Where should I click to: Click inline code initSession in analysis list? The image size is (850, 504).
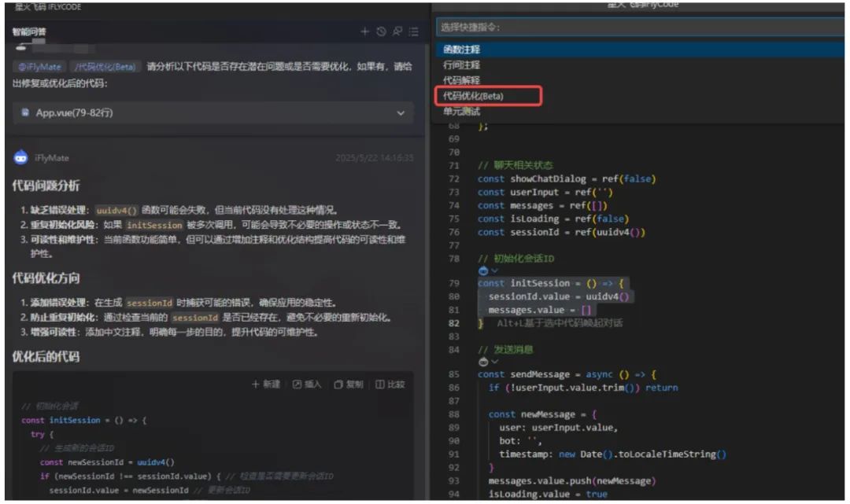tap(154, 225)
